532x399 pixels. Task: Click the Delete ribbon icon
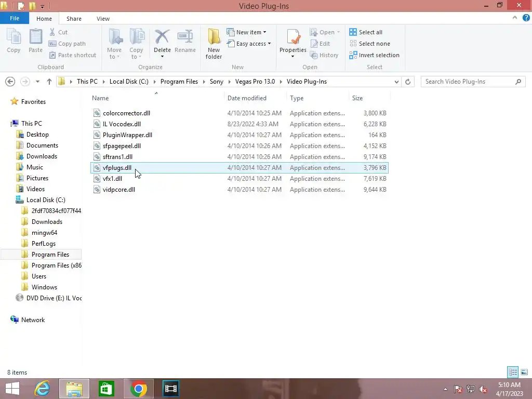pos(162,37)
